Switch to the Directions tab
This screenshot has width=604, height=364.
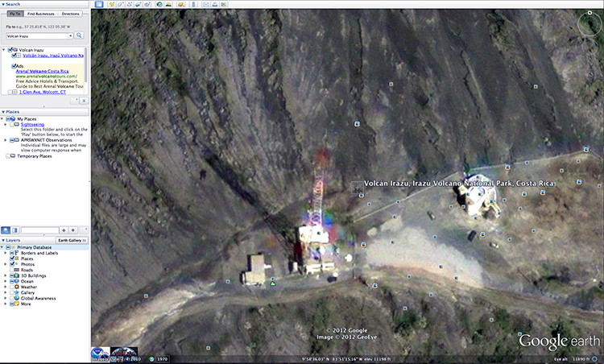tap(71, 14)
